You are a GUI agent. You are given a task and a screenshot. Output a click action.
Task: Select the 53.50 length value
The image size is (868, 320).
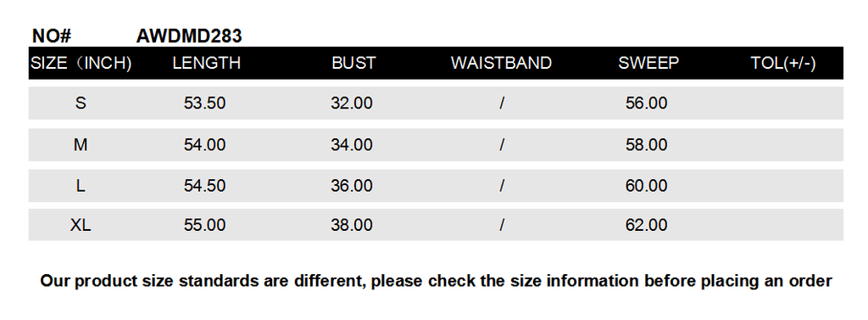click(x=205, y=104)
